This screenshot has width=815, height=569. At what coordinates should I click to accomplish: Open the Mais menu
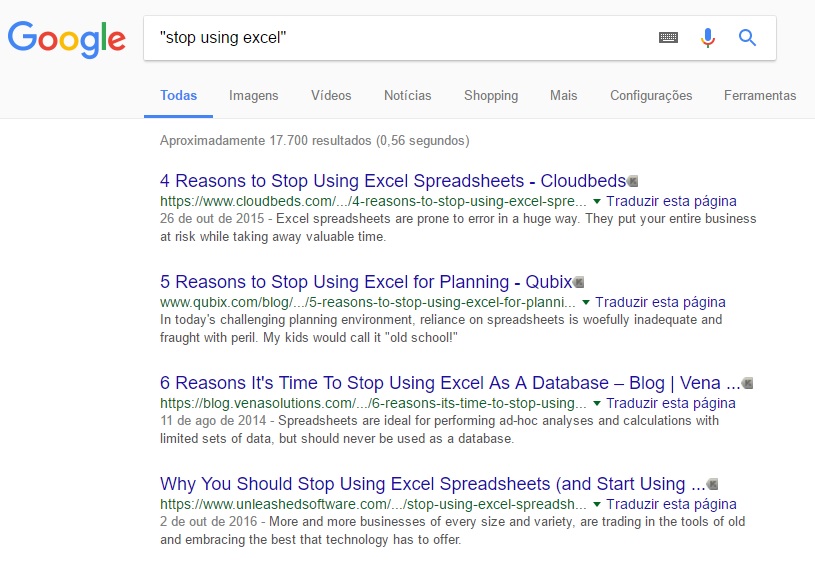pyautogui.click(x=563, y=96)
